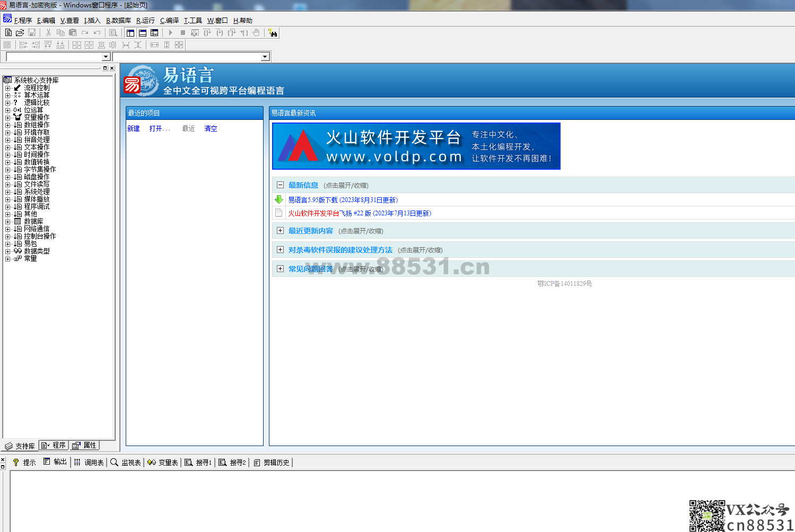Expand the 常量 tree node
This screenshot has height=532, width=795.
(7, 259)
